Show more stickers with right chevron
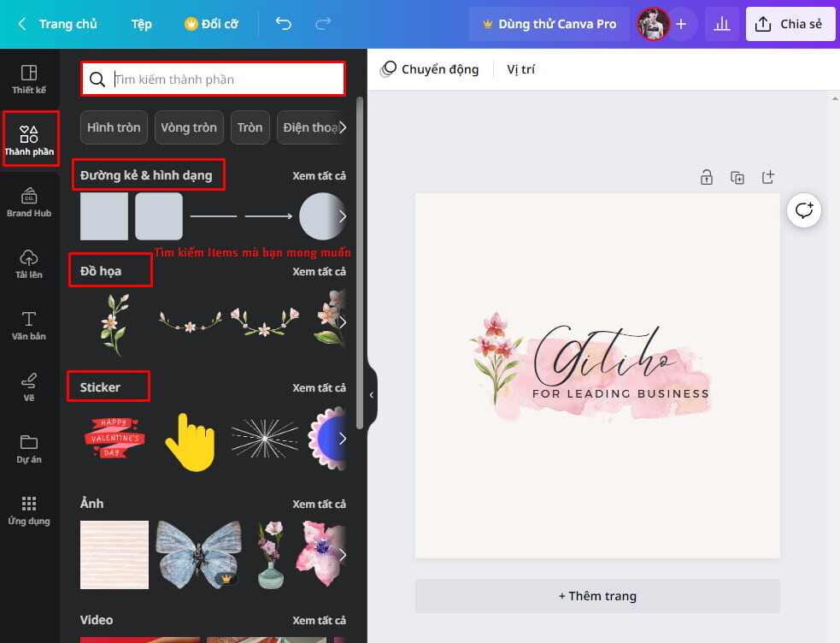The image size is (840, 643). click(343, 439)
